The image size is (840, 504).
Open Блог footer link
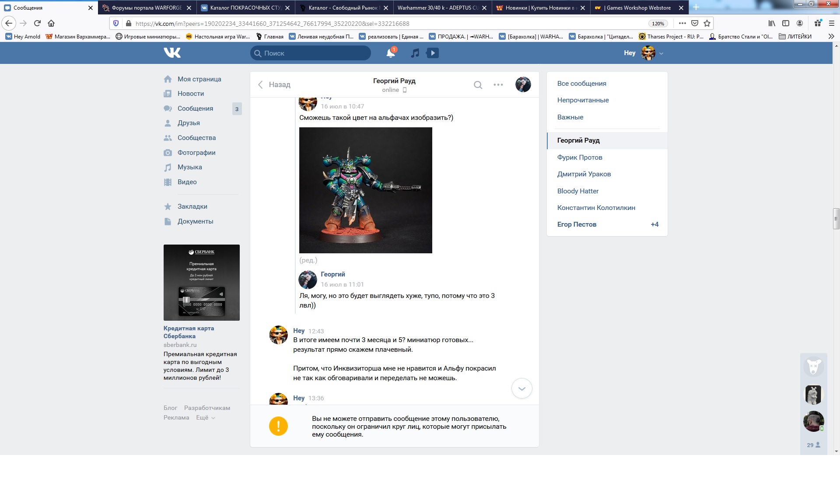point(170,408)
